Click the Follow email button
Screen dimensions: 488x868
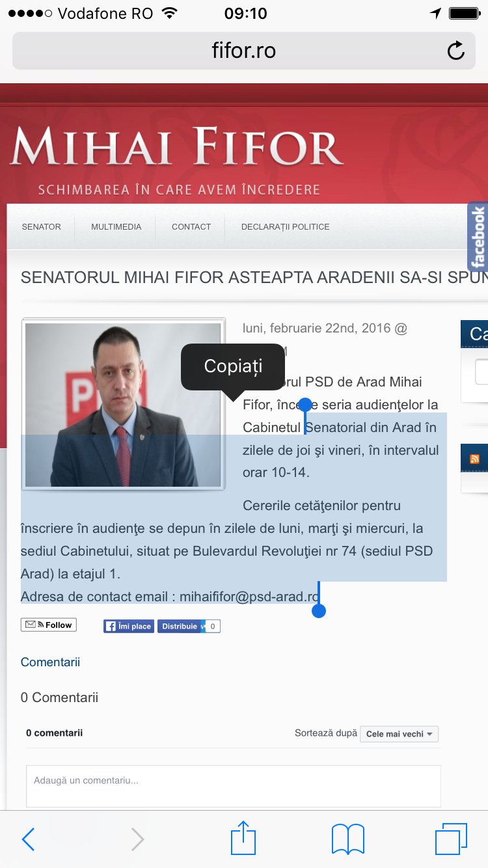(49, 625)
